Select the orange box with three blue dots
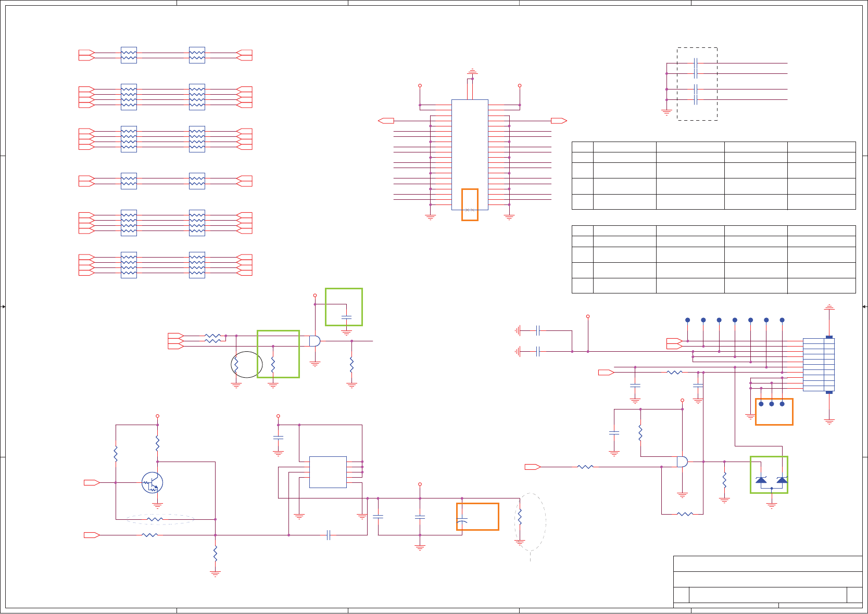Screen dimensions: 868x614 (x=774, y=412)
